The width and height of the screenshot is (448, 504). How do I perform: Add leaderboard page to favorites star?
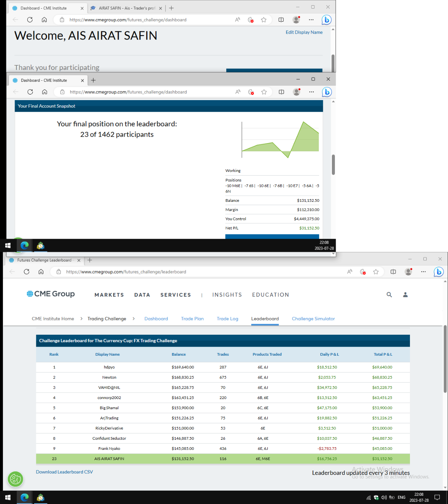(x=376, y=272)
